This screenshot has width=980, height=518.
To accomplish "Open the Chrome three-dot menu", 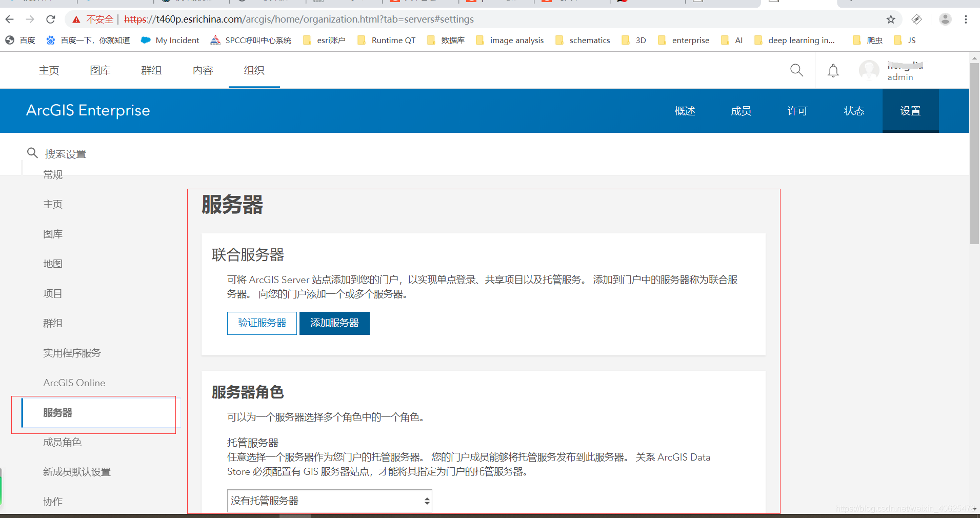I will point(966,19).
